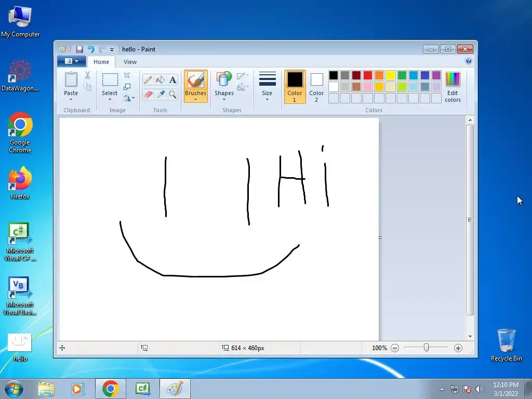
Task: Open the Shape outline dropdown
Action: point(243,76)
